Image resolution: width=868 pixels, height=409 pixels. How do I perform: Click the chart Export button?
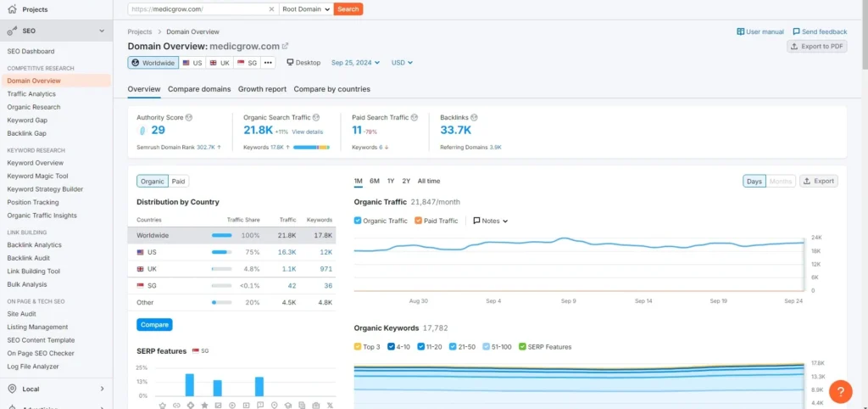point(819,182)
